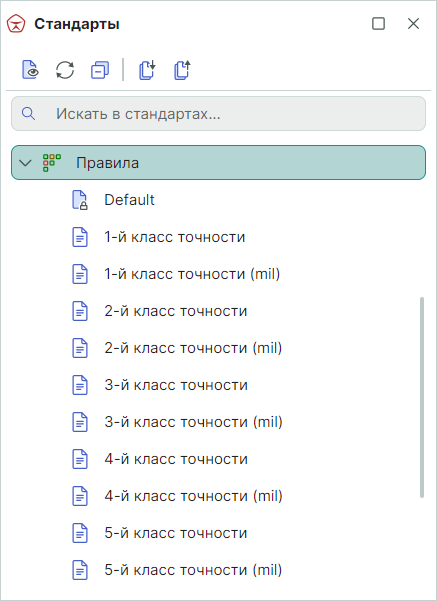Click document icon of 1-й класс точности (mil)

pyautogui.click(x=80, y=274)
